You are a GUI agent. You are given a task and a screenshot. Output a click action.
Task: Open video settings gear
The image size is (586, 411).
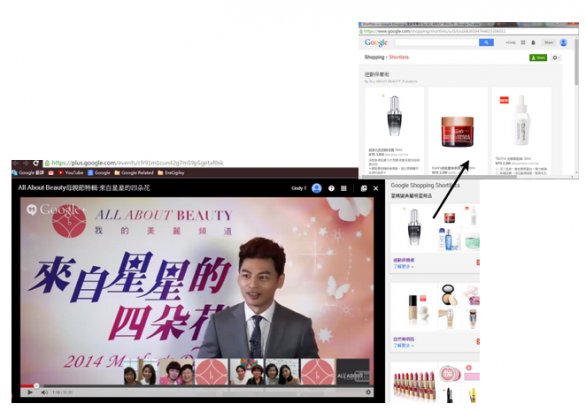click(x=368, y=392)
